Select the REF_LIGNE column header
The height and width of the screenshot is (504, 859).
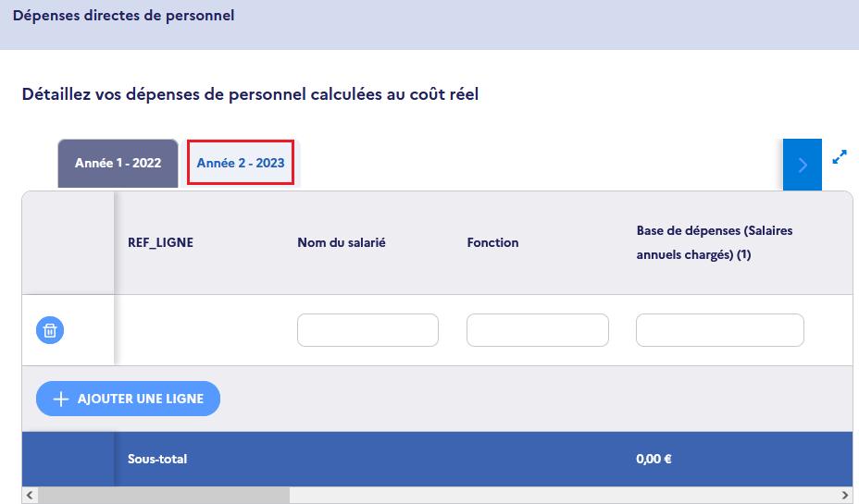pyautogui.click(x=160, y=242)
